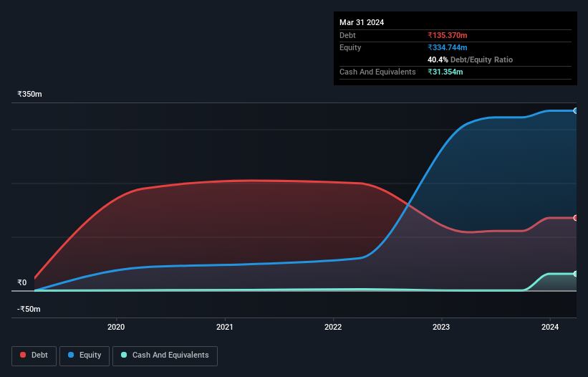Click the red Debt legend dot
Viewport: 588px width, 377px height.
click(23, 355)
